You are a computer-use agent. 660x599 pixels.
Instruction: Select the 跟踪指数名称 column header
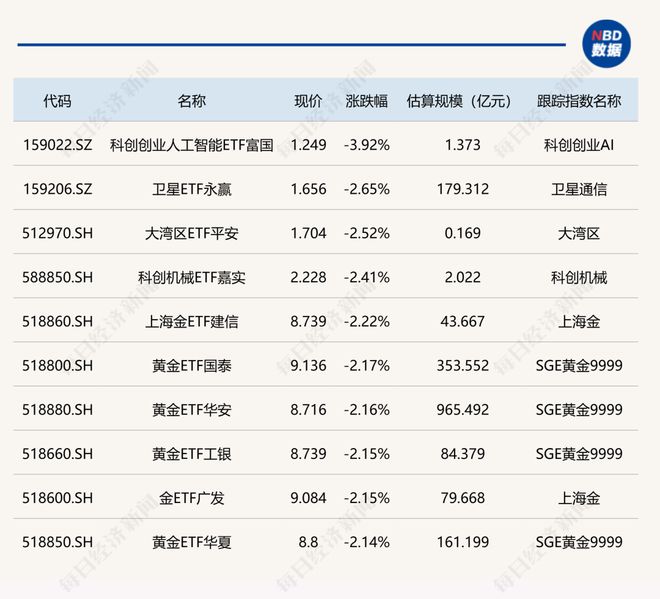(579, 101)
